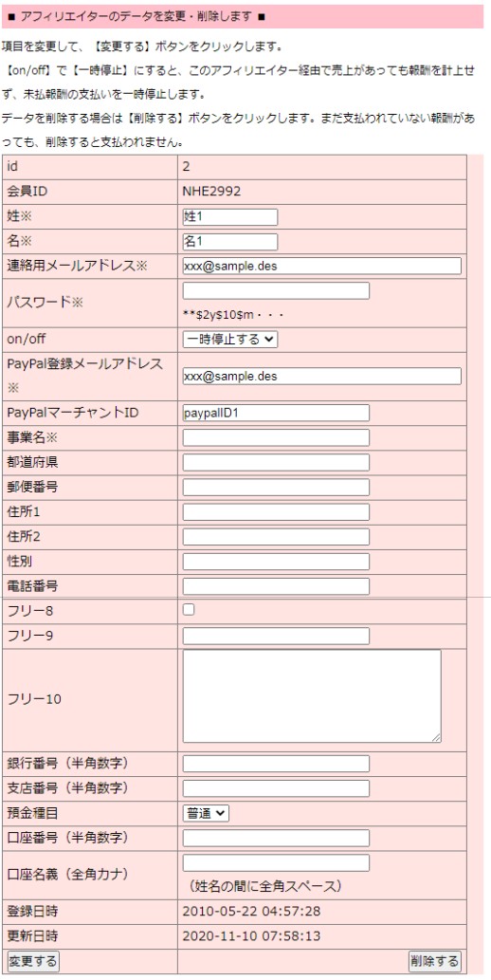Click inside the フリー10 textarea
This screenshot has width=491, height=980.
click(x=312, y=695)
